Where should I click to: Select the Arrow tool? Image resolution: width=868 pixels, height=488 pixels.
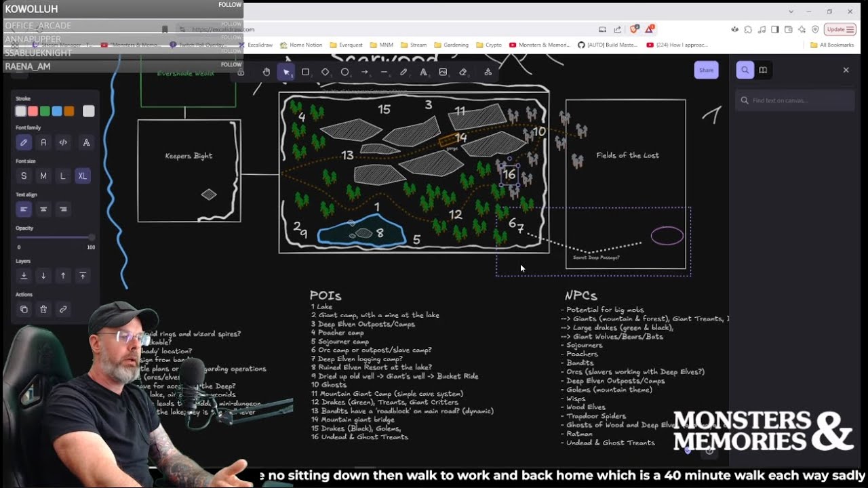[365, 72]
